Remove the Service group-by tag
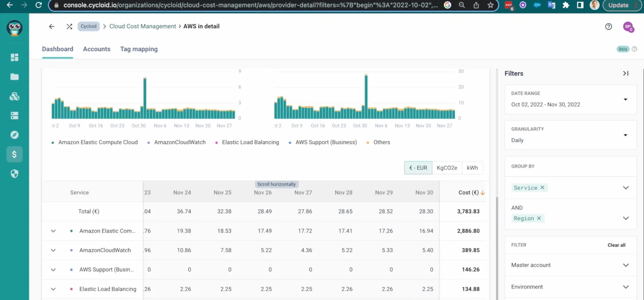The height and width of the screenshot is (300, 644). pos(542,188)
